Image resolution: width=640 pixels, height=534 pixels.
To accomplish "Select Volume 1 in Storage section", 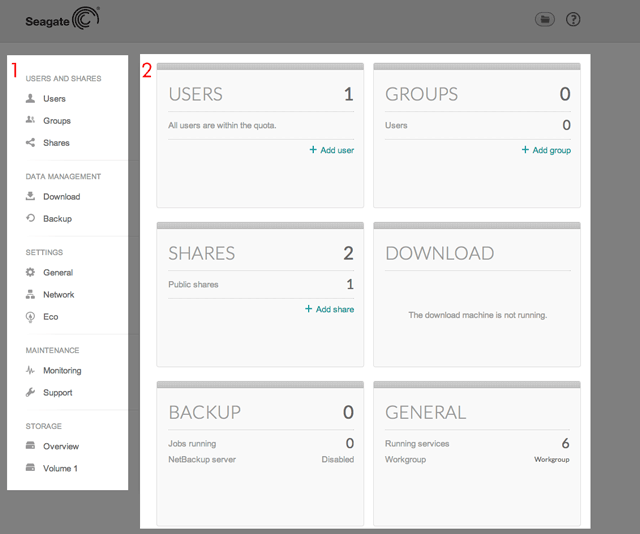I will [x=59, y=469].
